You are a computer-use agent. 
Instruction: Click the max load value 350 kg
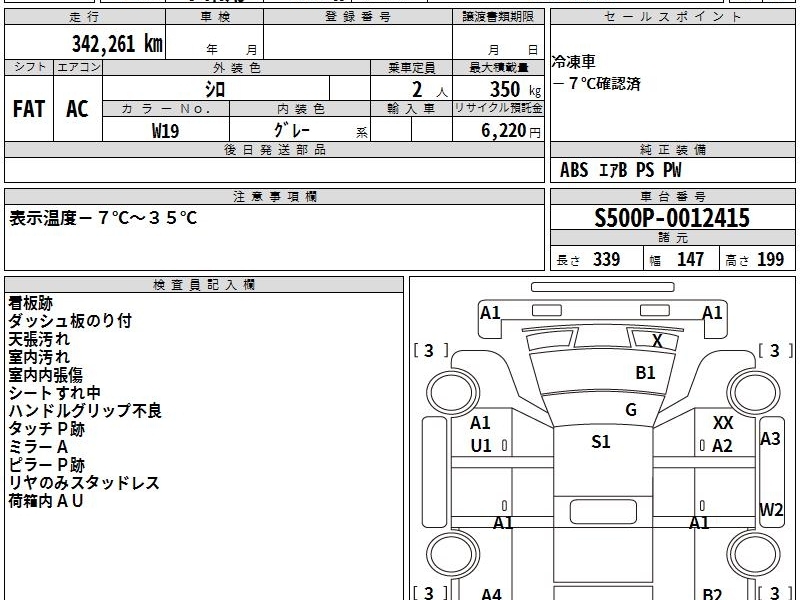tap(515, 89)
